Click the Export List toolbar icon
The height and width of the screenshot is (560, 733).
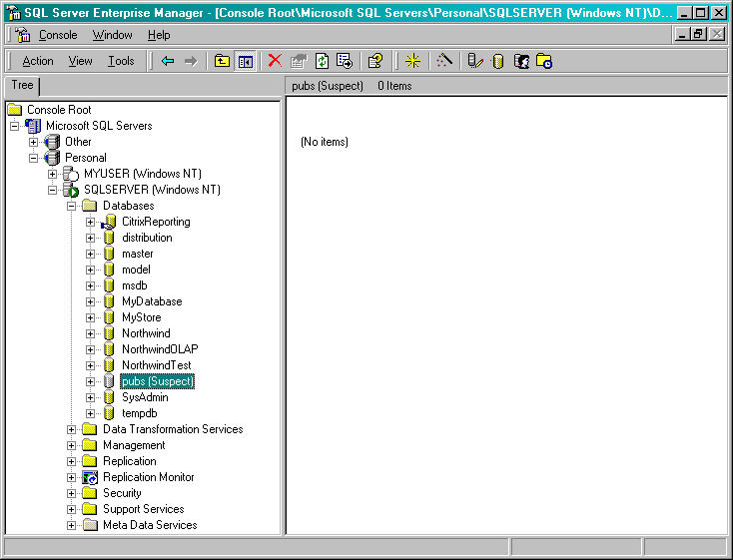[x=345, y=61]
